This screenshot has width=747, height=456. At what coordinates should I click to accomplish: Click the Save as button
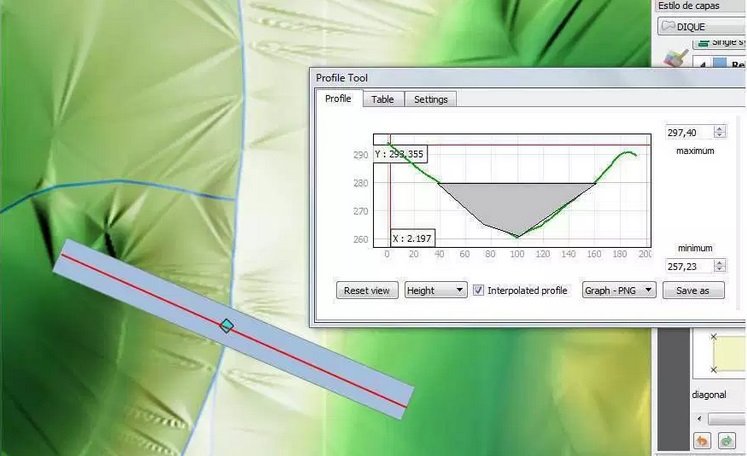692,290
